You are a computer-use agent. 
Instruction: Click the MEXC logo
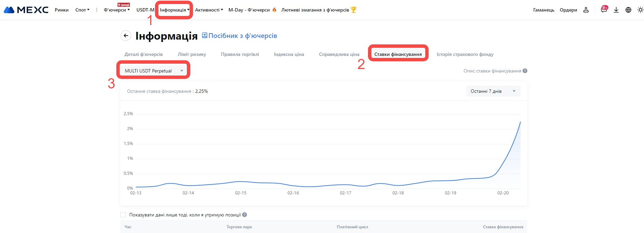tap(26, 10)
